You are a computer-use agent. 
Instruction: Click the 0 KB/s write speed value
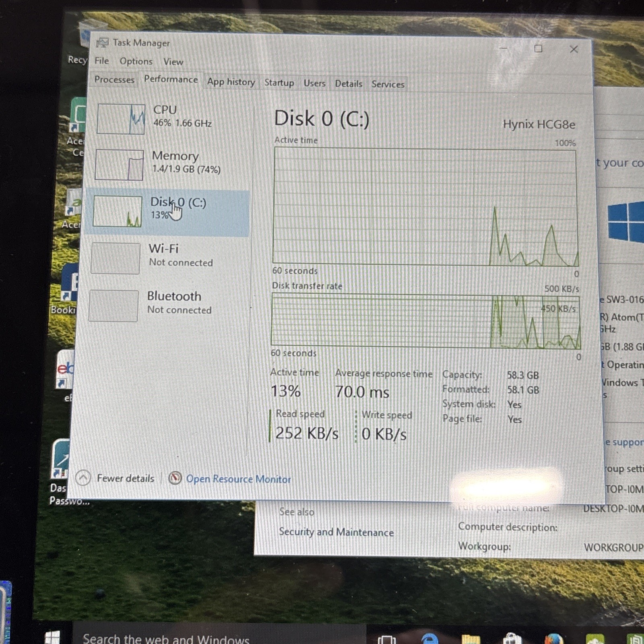[x=384, y=434]
